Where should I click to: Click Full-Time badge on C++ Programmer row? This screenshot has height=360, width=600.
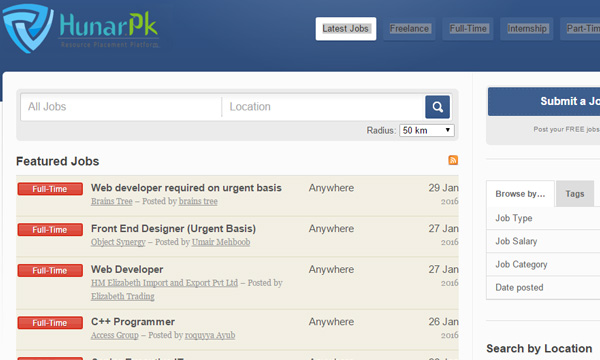[x=50, y=323]
